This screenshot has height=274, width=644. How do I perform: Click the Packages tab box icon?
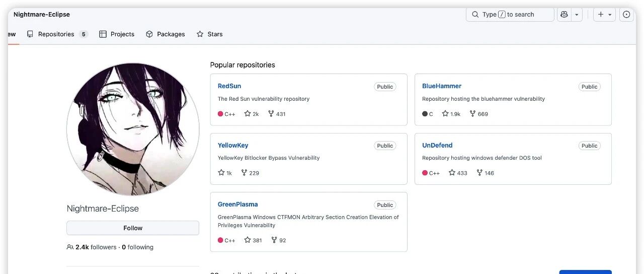coord(149,34)
